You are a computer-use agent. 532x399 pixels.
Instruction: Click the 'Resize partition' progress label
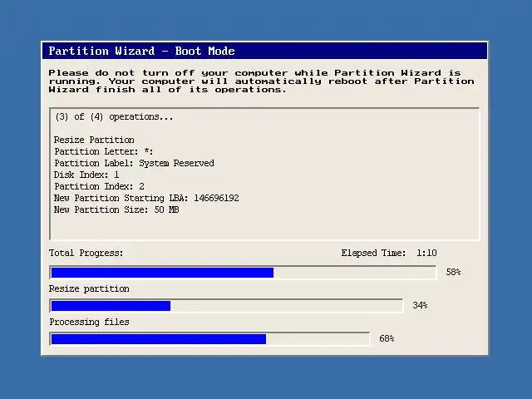89,288
